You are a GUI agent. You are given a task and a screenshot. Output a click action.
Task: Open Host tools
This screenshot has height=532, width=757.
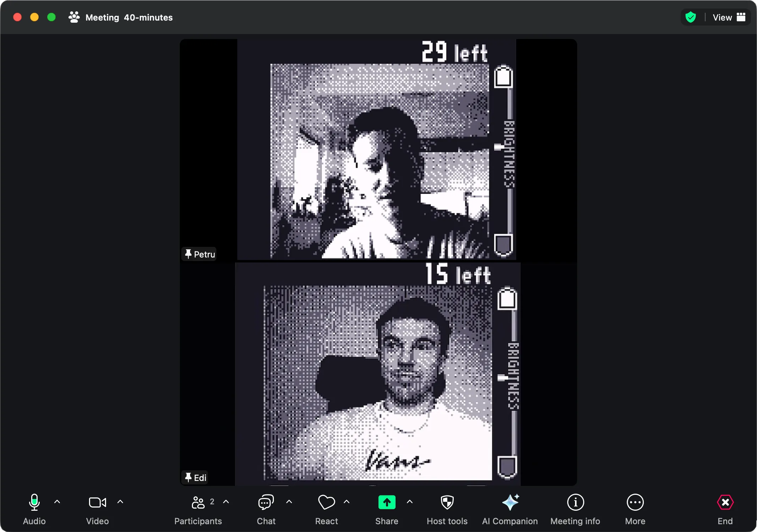(446, 503)
